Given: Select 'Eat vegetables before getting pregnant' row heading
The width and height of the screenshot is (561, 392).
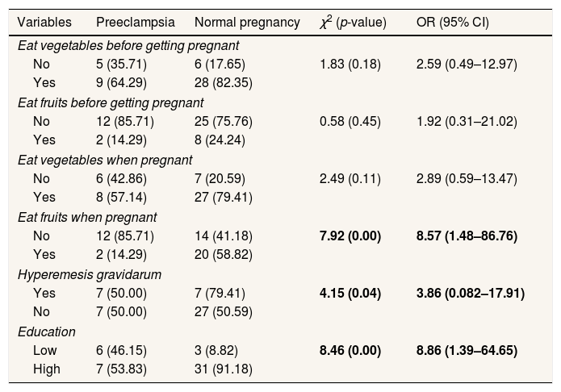Looking at the screenshot, I should [128, 44].
